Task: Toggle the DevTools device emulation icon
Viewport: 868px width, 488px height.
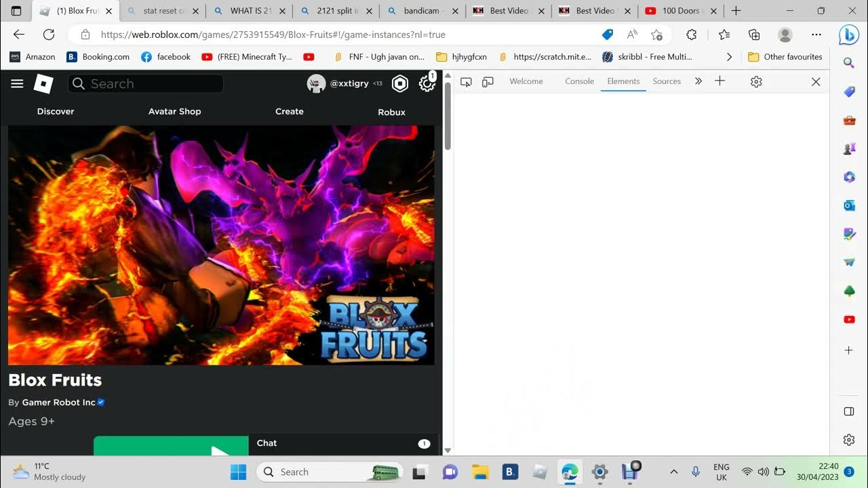Action: (x=488, y=81)
